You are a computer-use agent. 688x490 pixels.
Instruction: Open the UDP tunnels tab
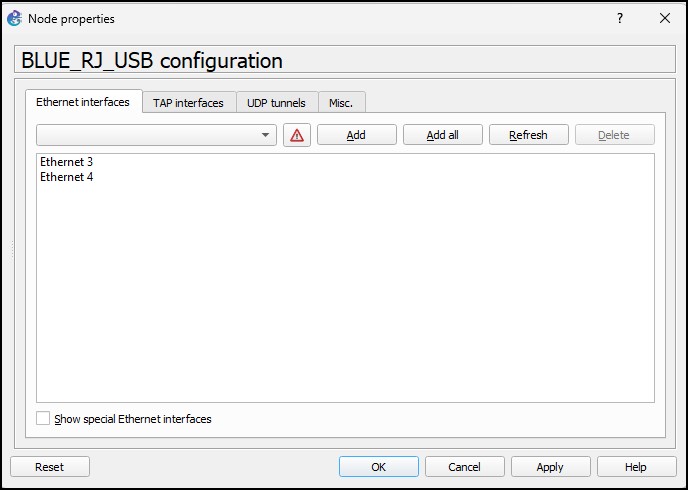click(x=276, y=102)
